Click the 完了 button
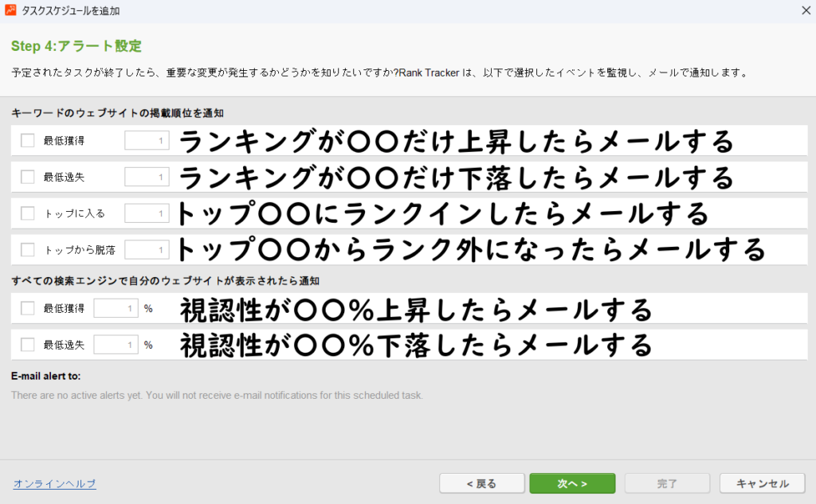Viewport: 816px width, 504px height. click(667, 484)
